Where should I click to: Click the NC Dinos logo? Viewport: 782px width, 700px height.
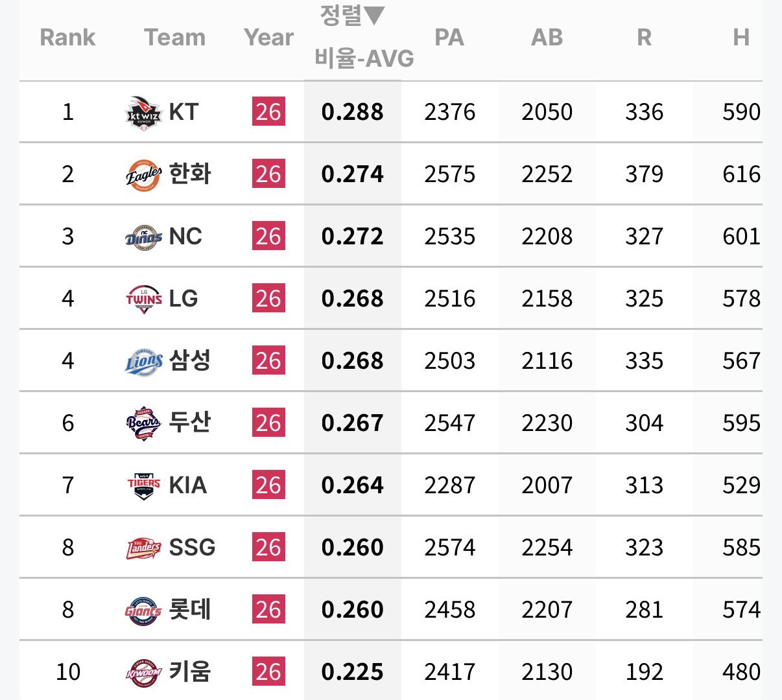pyautogui.click(x=143, y=237)
